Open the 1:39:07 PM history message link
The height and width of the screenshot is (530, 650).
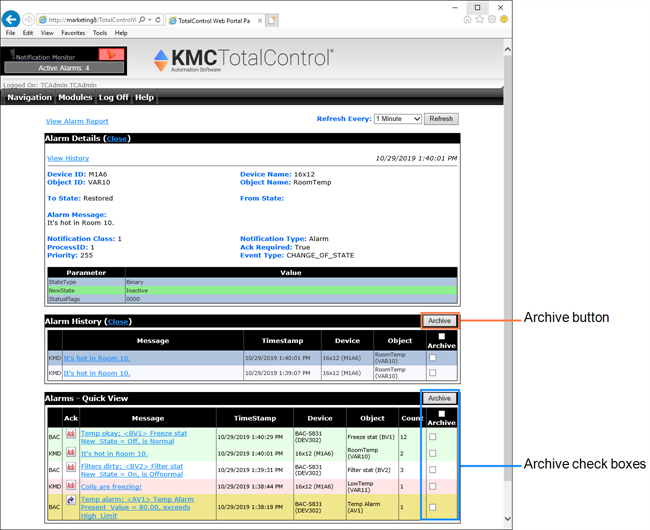[x=97, y=373]
